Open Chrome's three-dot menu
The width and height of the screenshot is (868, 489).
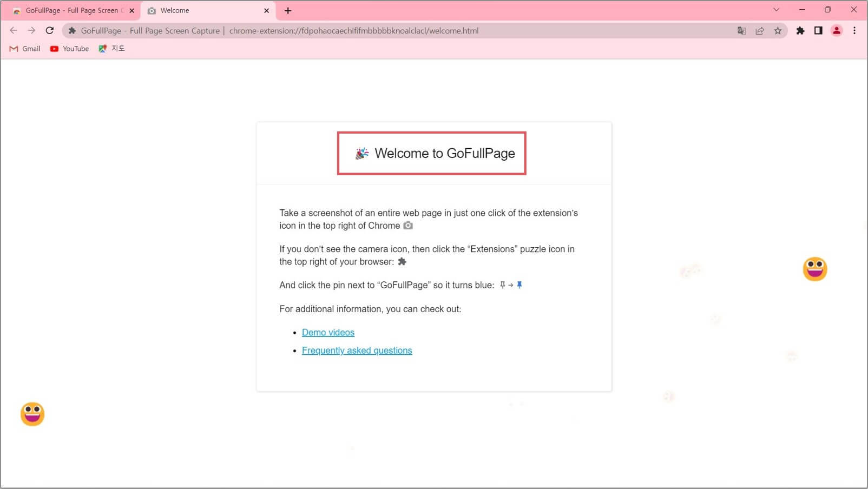click(854, 31)
